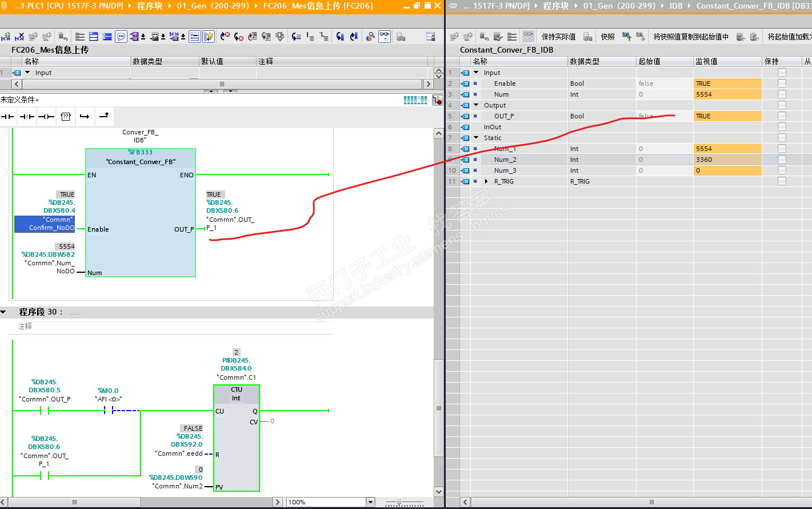Insert an empty box instruction
The image size is (812, 509).
66,117
